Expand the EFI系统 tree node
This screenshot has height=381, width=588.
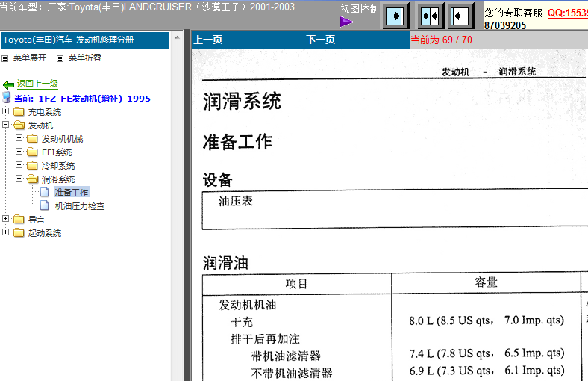click(x=19, y=151)
